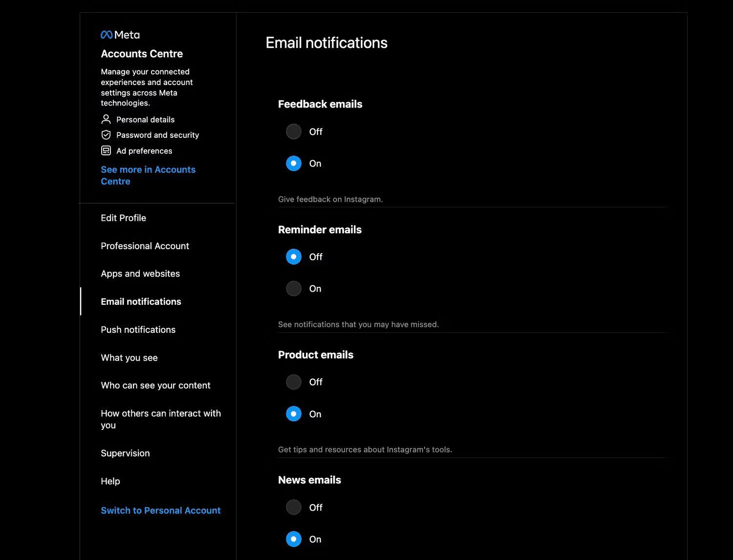Open Push notifications settings
The width and height of the screenshot is (733, 560).
point(138,329)
